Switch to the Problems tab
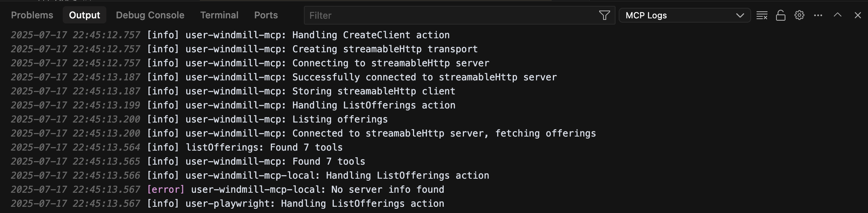The width and height of the screenshot is (868, 213). point(32,15)
